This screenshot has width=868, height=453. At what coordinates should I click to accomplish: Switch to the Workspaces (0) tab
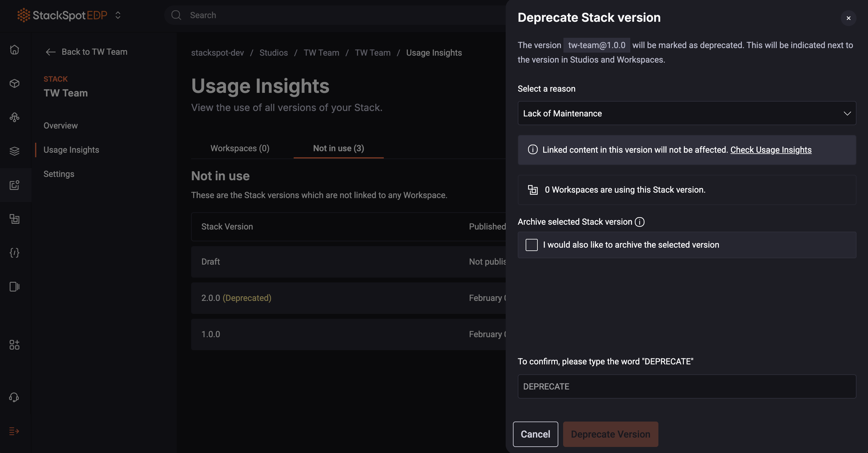tap(240, 148)
